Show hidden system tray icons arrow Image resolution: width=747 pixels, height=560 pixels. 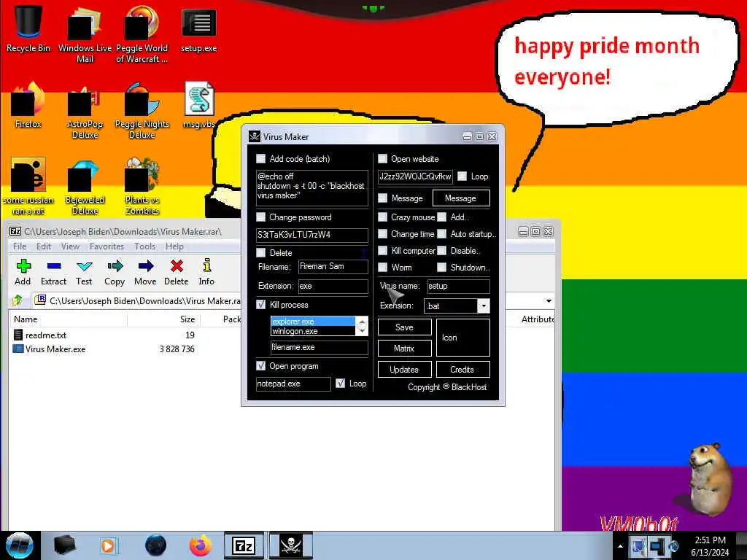pyautogui.click(x=620, y=546)
